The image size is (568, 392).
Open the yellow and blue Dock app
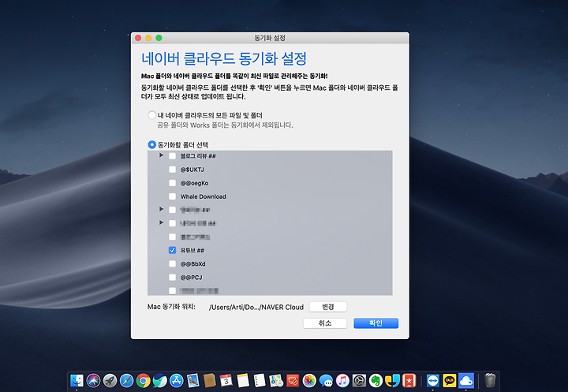point(392,381)
